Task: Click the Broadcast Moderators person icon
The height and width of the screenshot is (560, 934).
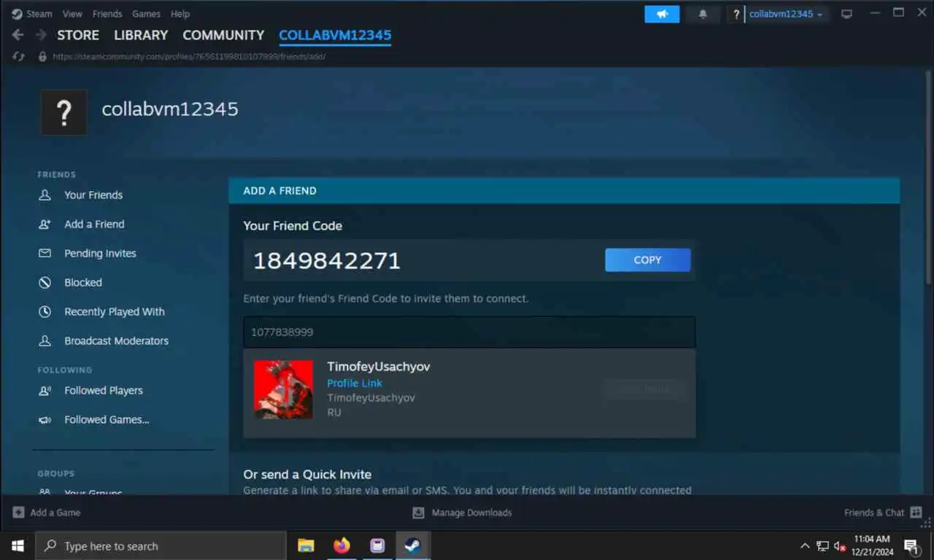Action: click(45, 341)
